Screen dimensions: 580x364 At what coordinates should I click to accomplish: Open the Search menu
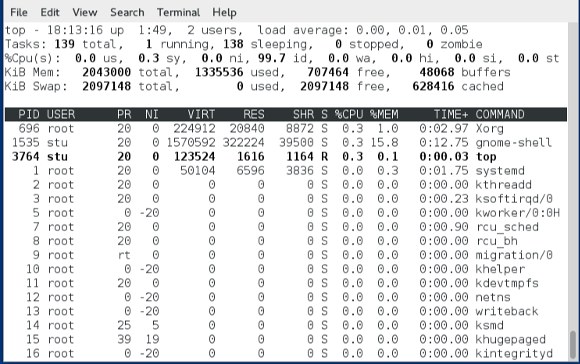(x=127, y=12)
